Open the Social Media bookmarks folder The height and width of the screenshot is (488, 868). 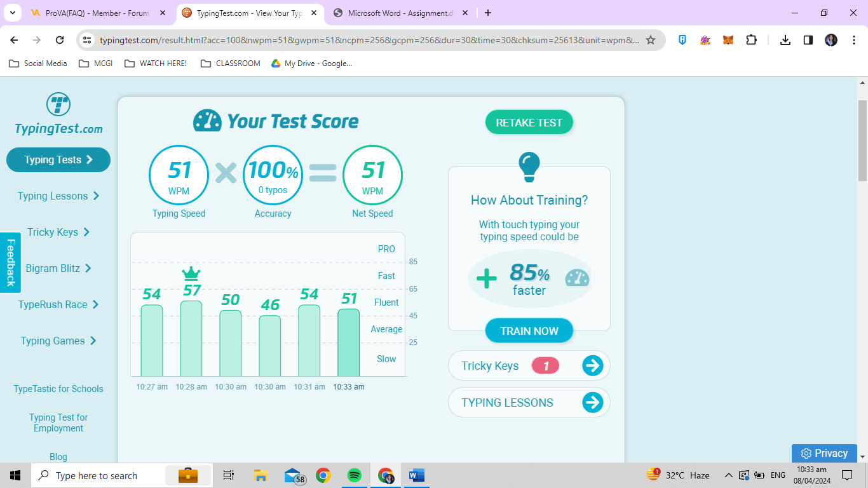pos(38,64)
